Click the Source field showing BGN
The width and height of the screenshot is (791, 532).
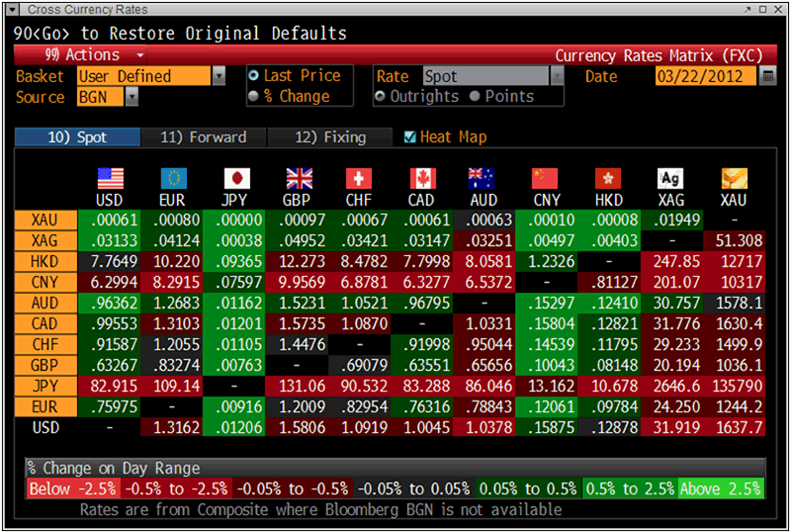pyautogui.click(x=100, y=96)
